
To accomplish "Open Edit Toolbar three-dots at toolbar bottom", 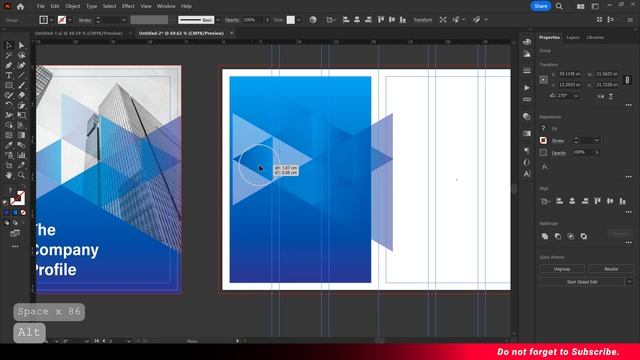I will tap(15, 246).
